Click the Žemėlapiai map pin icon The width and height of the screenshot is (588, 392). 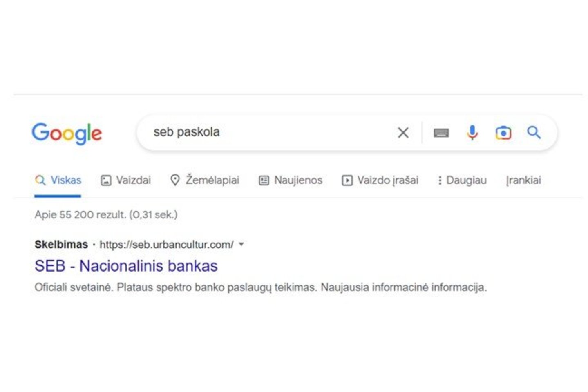(x=176, y=180)
